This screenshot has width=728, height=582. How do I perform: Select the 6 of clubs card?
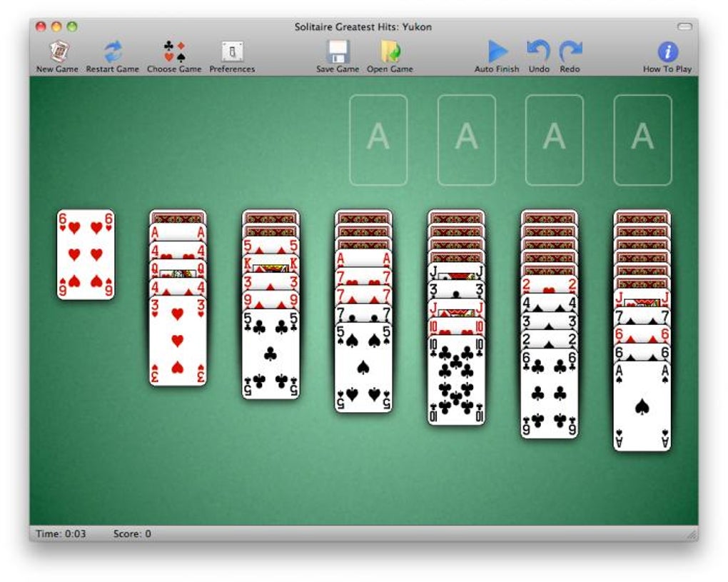click(550, 394)
